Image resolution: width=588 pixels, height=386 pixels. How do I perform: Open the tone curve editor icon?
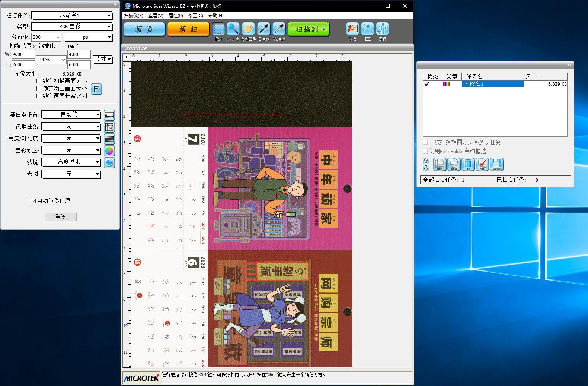[x=109, y=127]
